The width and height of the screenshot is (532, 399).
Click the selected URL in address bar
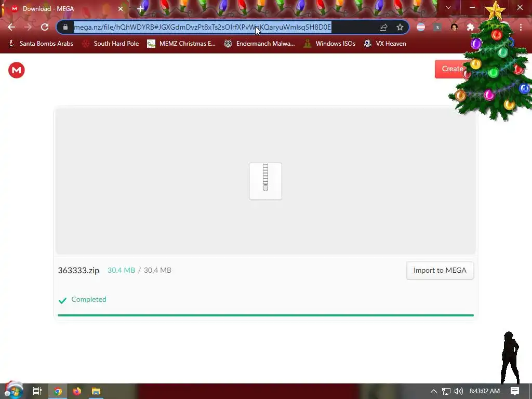tap(202, 27)
